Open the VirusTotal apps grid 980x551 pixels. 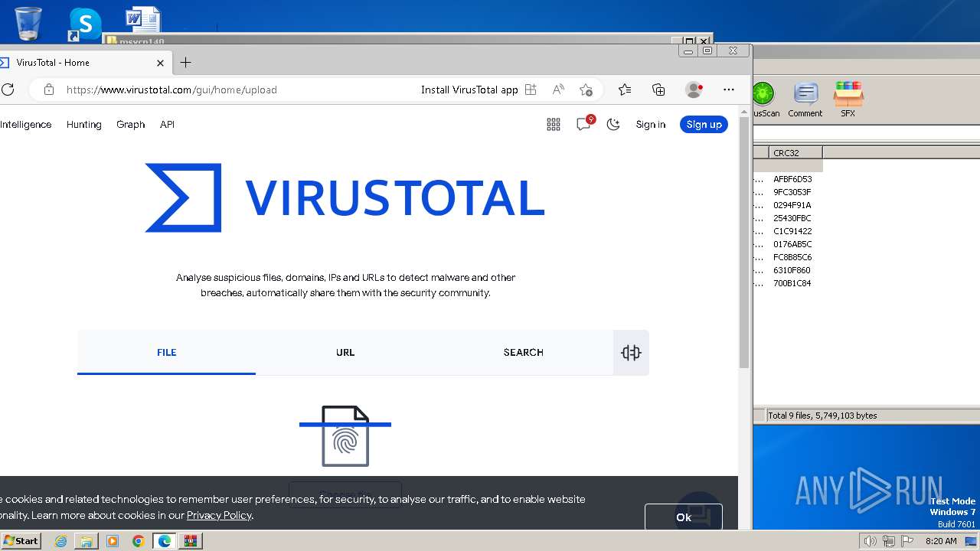(554, 125)
